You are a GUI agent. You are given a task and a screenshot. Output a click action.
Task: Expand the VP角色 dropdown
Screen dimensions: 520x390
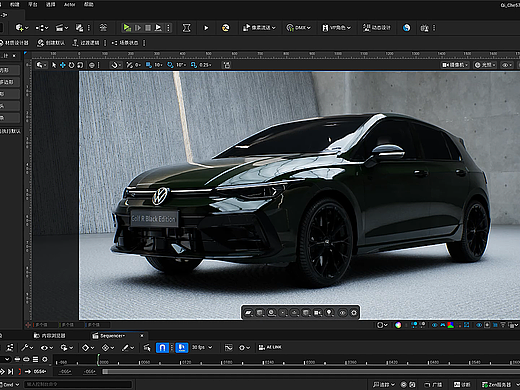point(336,28)
